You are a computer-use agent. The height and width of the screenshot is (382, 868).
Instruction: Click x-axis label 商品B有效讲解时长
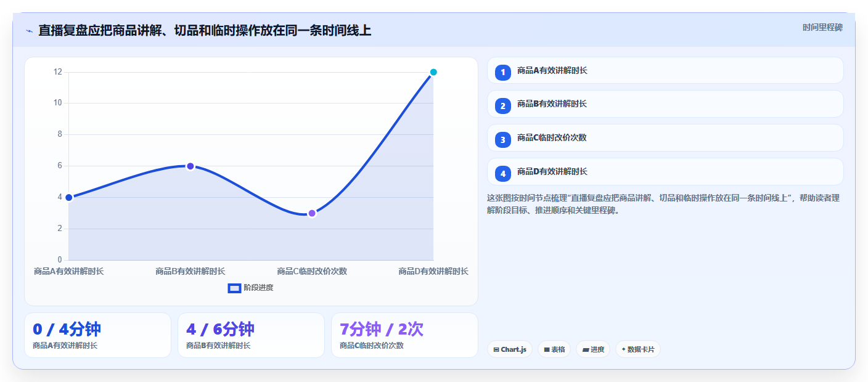tap(190, 271)
